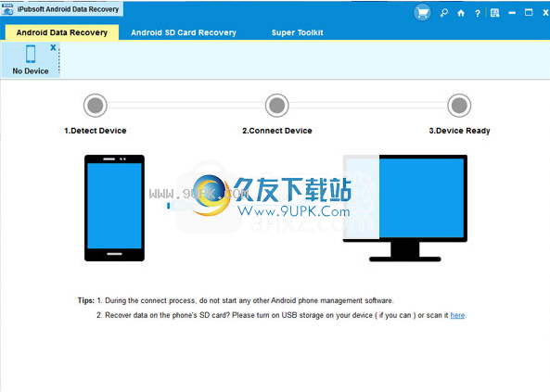Click the black smartphone illustration
The width and height of the screenshot is (550, 392).
(x=114, y=208)
